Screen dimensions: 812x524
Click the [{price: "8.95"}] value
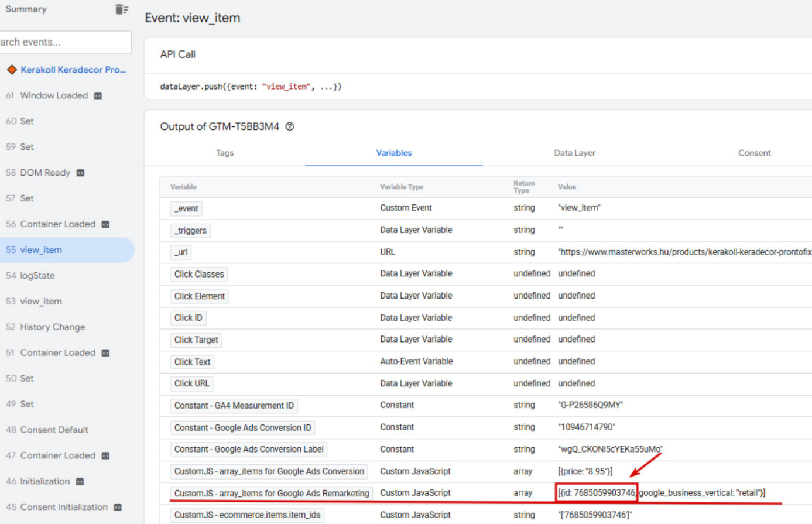(585, 471)
